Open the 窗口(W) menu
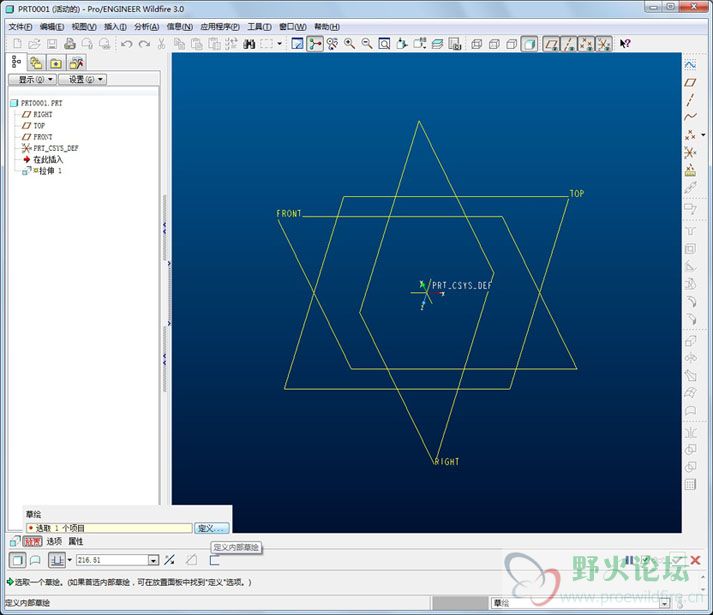The image size is (713, 615). 292,27
